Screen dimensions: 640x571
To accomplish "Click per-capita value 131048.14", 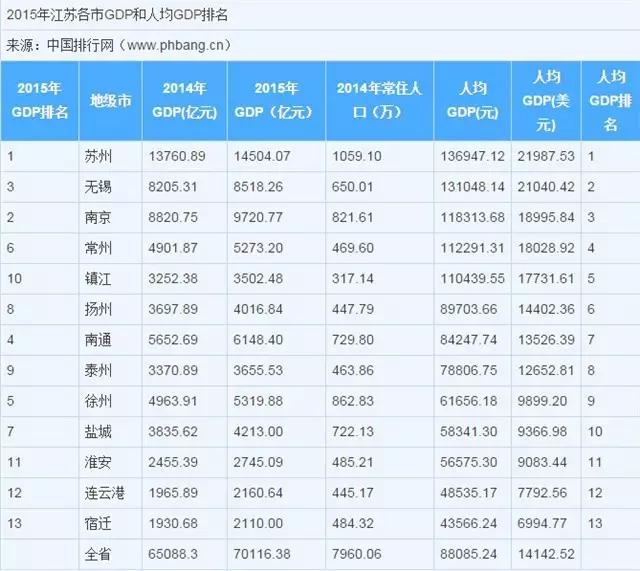I will [472, 187].
